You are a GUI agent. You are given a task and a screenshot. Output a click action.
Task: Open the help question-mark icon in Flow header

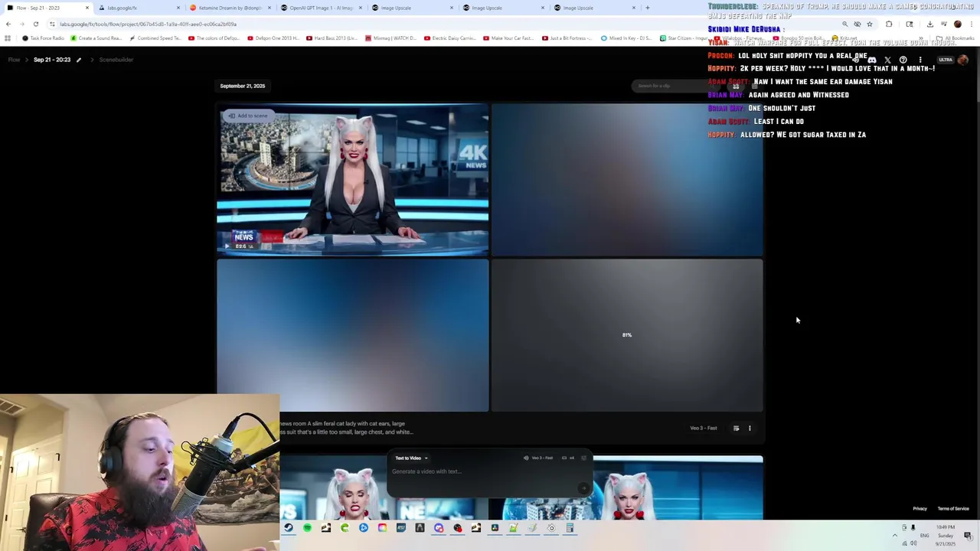(x=903, y=60)
